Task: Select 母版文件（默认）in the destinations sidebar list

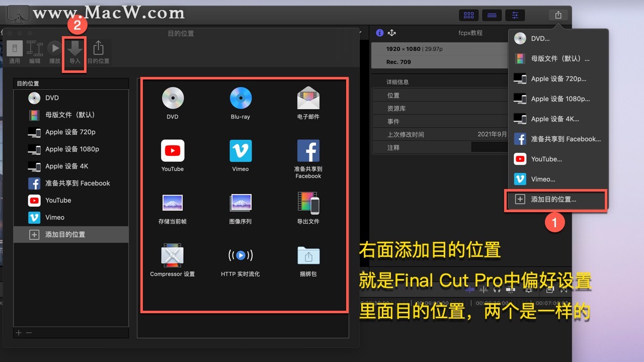Action: (x=71, y=115)
